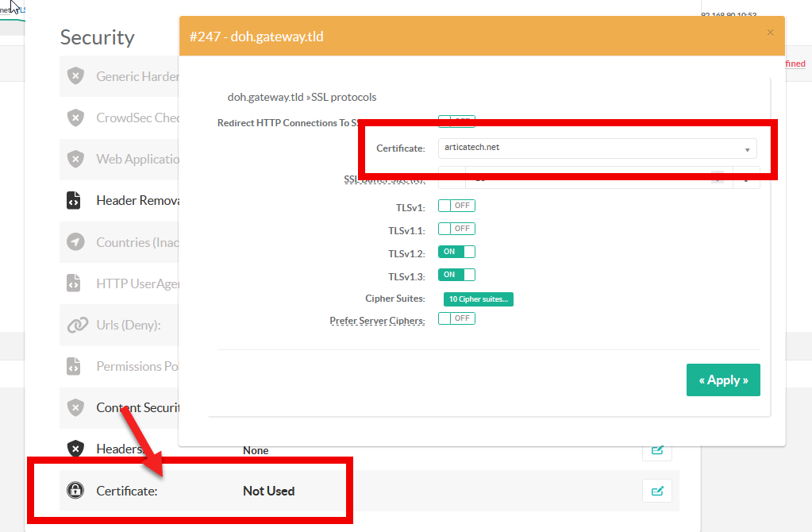Click the edit icon in Certificate row
The width and height of the screenshot is (812, 532).
(x=656, y=491)
